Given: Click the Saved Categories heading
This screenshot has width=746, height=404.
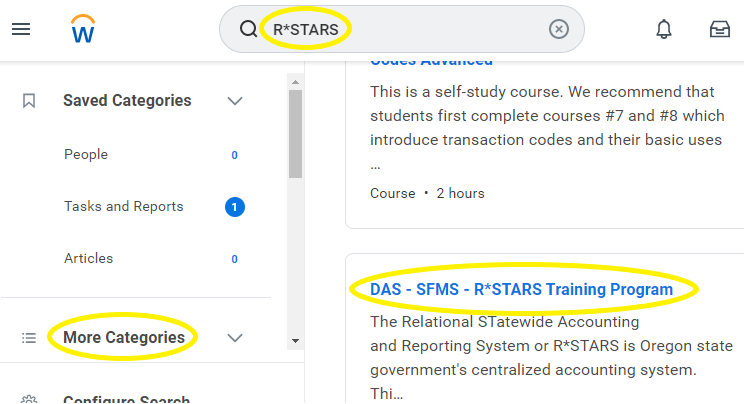Looking at the screenshot, I should point(127,101).
